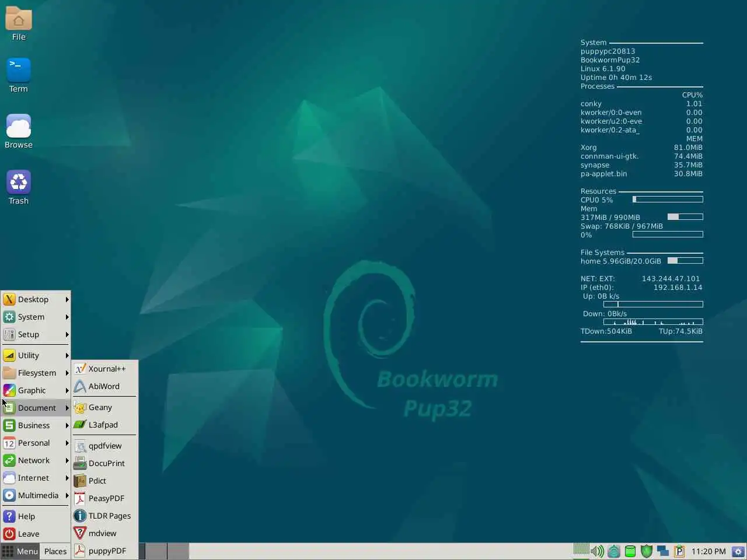Launch Geany from the submenu
The width and height of the screenshot is (747, 560).
click(105, 407)
